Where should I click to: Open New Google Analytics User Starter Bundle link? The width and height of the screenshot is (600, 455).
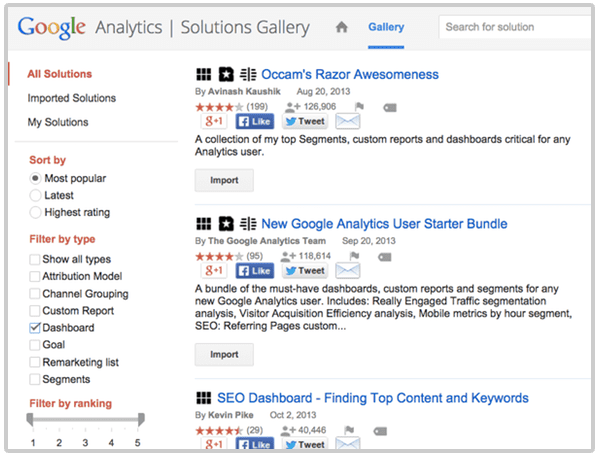point(384,224)
